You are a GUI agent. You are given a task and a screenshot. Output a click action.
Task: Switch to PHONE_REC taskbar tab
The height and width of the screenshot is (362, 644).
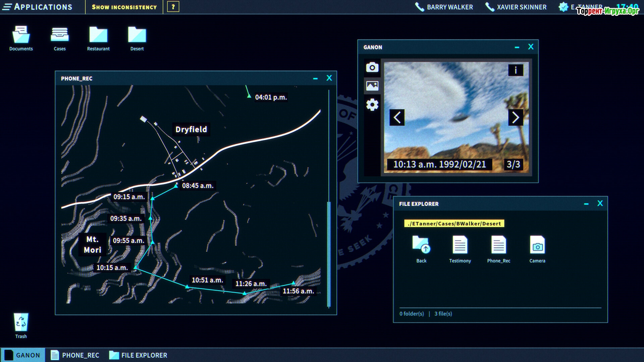click(75, 355)
